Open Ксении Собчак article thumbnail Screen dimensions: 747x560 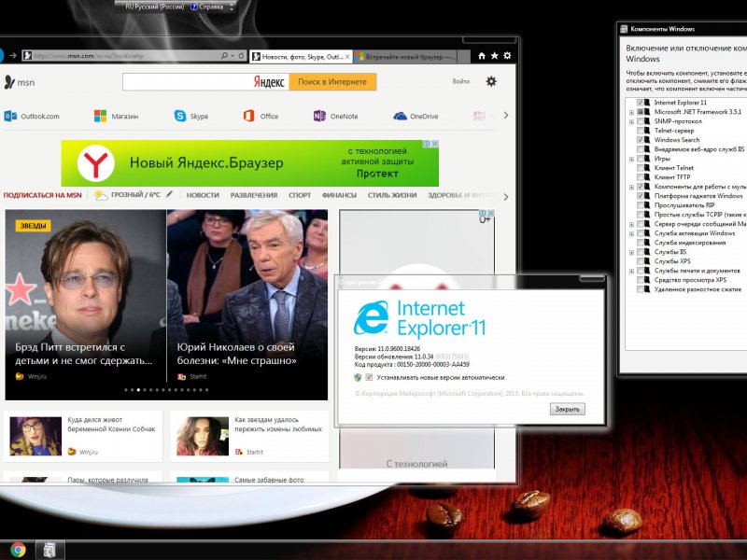point(35,436)
